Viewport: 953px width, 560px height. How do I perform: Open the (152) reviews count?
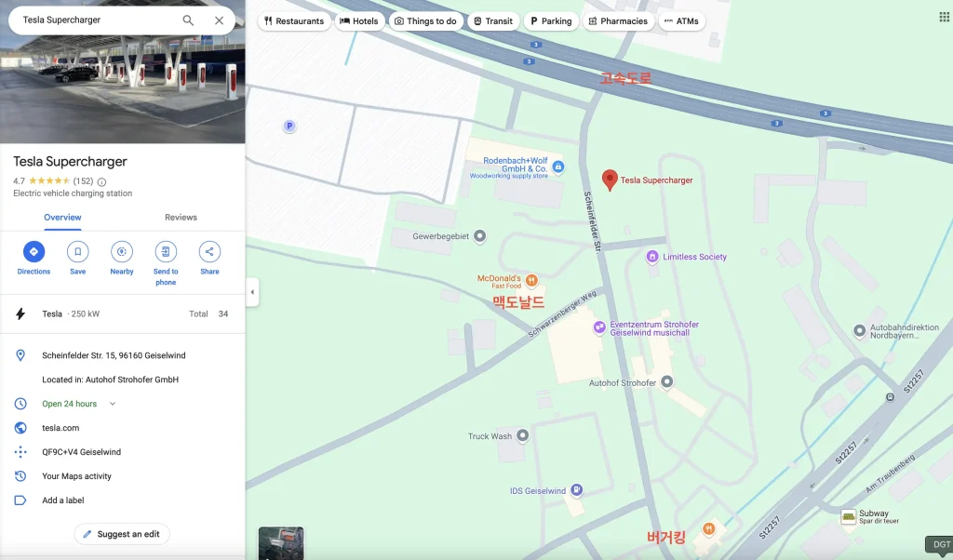(x=83, y=181)
